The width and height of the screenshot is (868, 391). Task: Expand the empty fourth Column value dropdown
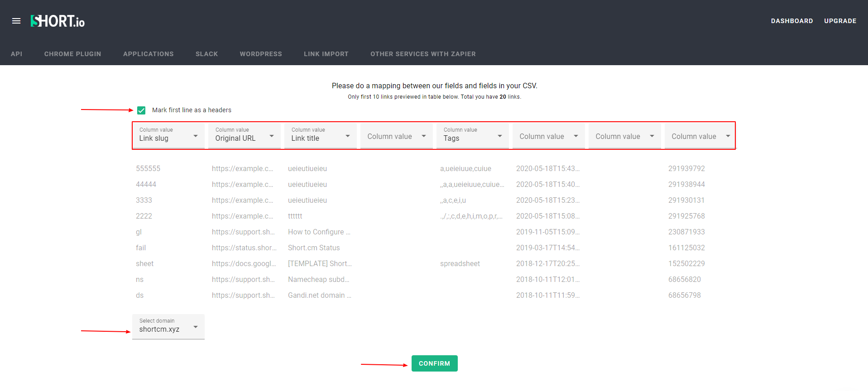pyautogui.click(x=397, y=135)
